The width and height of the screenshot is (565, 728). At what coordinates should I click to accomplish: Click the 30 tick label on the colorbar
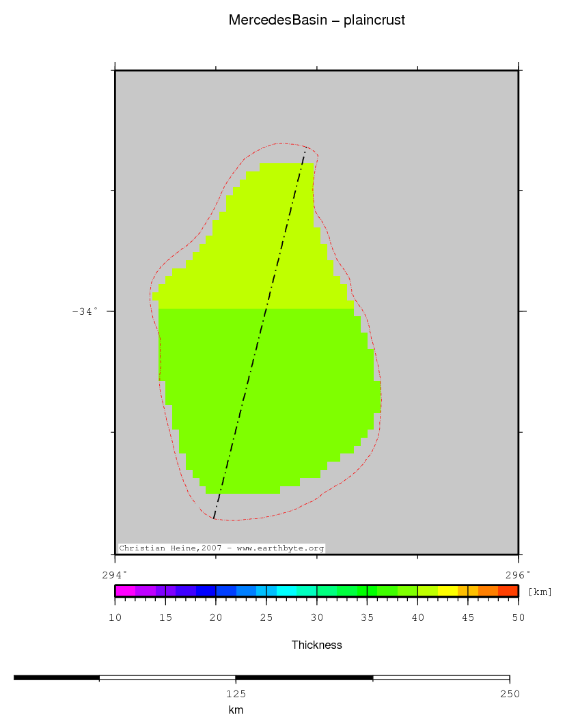coord(316,617)
